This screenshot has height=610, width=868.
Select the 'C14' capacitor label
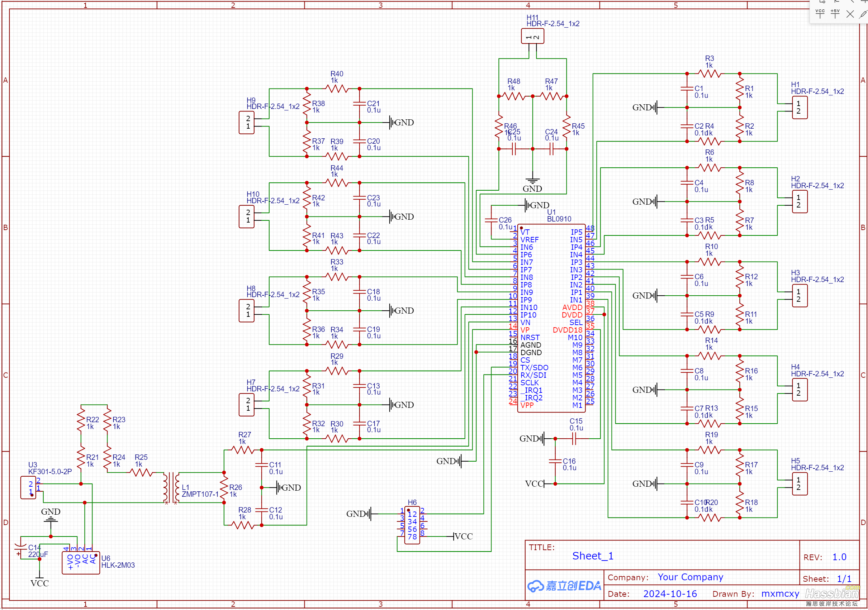(x=34, y=548)
